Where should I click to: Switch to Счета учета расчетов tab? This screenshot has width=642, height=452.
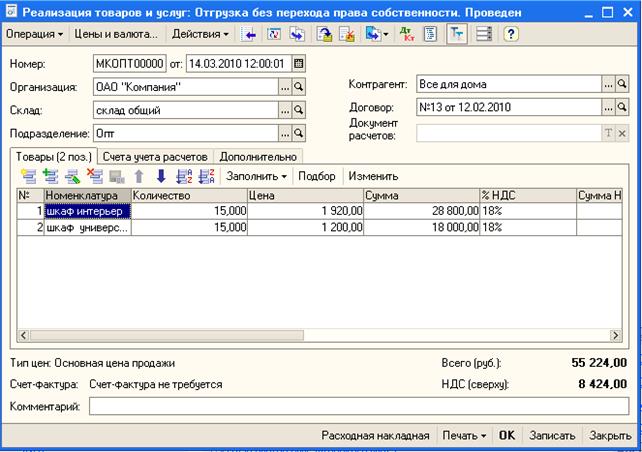[154, 157]
